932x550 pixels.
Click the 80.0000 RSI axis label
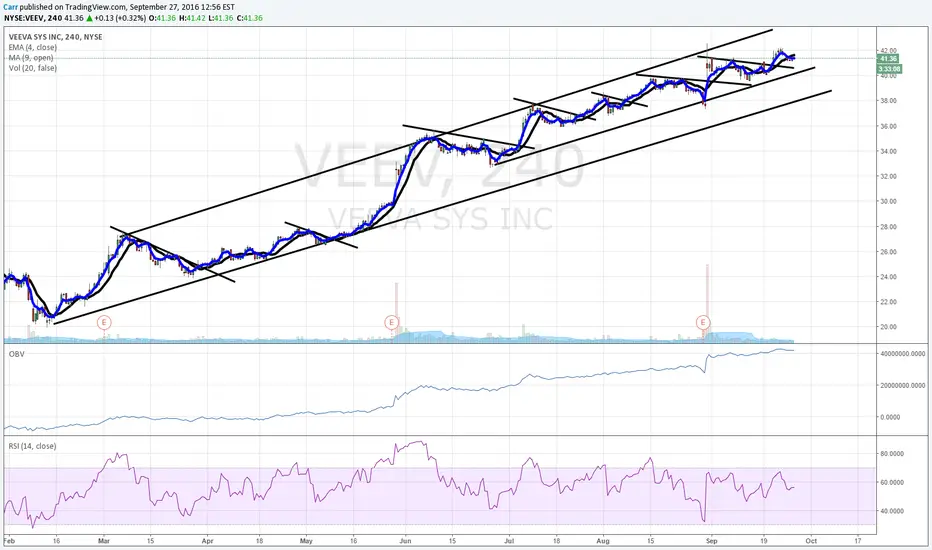892,453
